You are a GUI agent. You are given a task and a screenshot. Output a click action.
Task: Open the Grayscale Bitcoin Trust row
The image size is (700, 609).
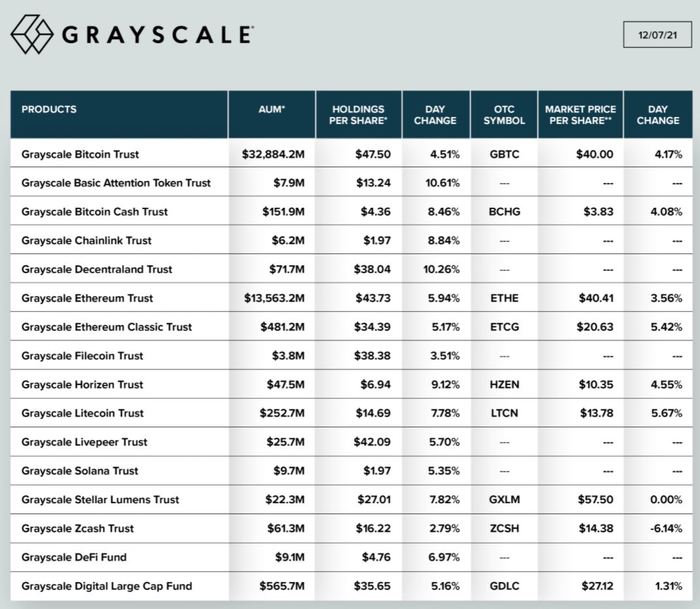point(80,154)
